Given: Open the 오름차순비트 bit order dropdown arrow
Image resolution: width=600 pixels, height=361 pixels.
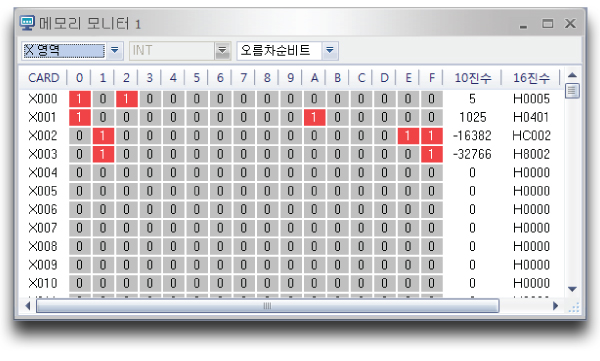Looking at the screenshot, I should tap(330, 51).
